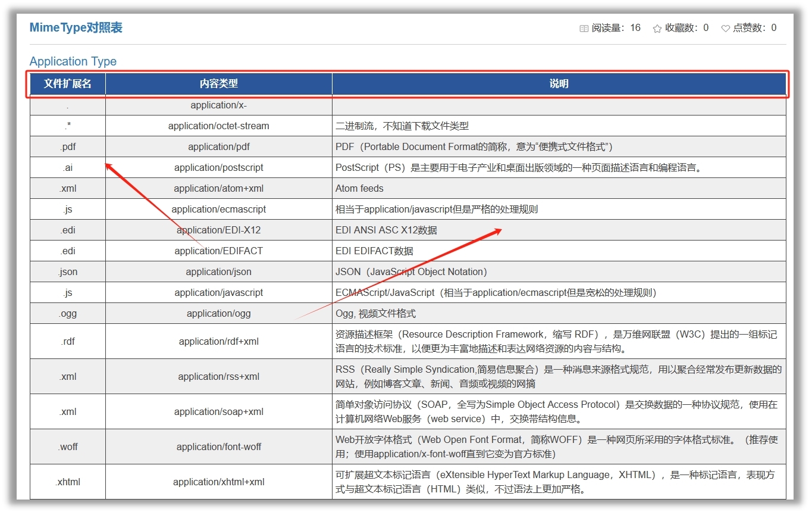Click the .xhtml extension cell
Image resolution: width=812 pixels, height=515 pixels.
pyautogui.click(x=68, y=482)
